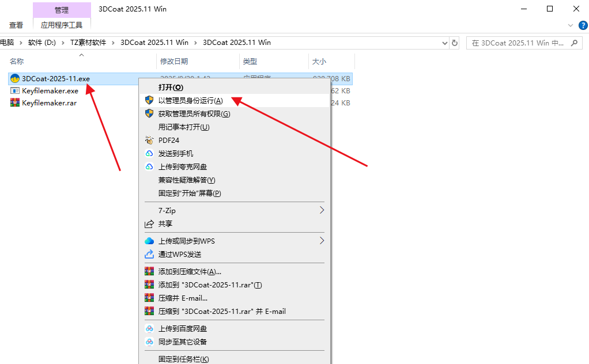Expand breadcrumb arrow after 电脑

[20, 43]
